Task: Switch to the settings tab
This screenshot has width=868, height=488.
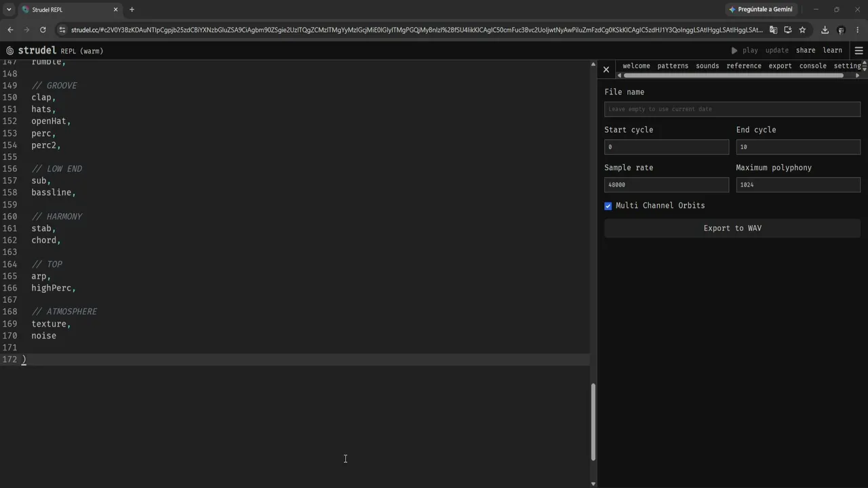Action: [847, 66]
